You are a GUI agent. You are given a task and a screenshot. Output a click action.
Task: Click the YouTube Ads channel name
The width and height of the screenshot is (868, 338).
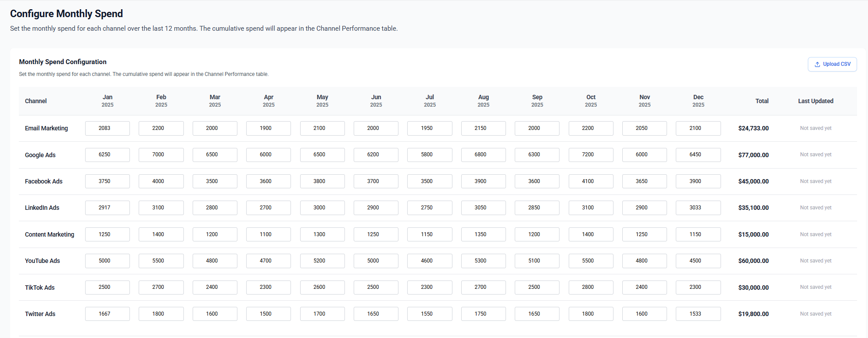(x=43, y=261)
